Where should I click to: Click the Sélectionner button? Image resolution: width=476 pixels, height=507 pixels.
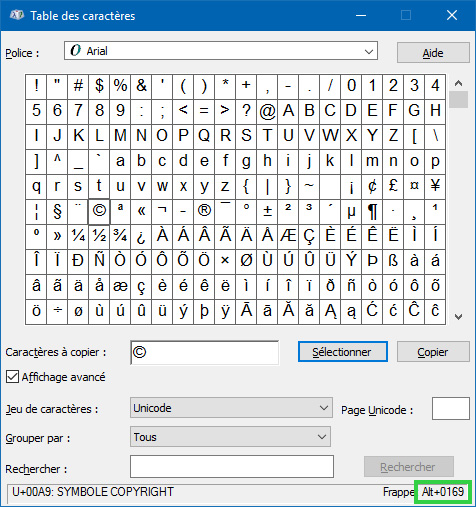pyautogui.click(x=342, y=352)
